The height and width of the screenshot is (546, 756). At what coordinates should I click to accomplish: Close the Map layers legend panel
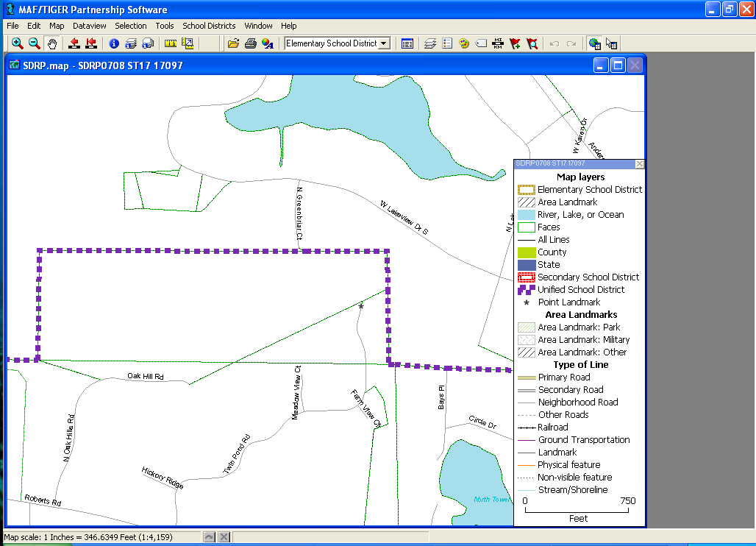coord(639,164)
